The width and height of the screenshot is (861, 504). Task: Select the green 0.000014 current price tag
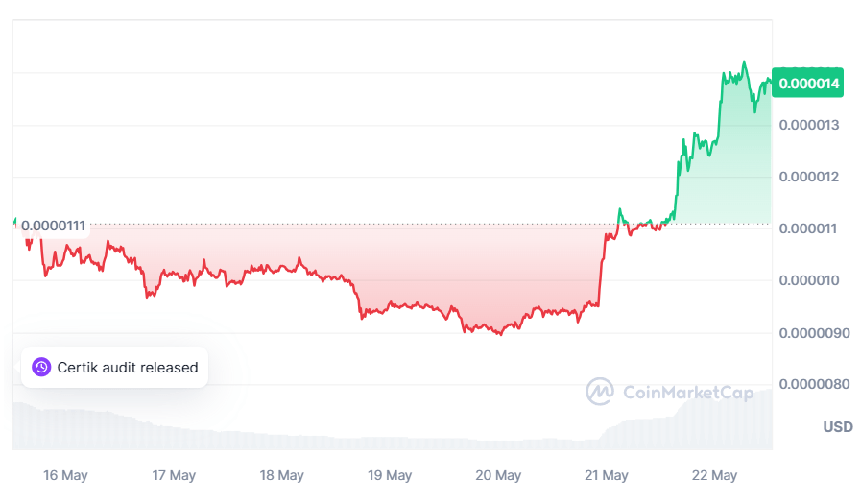(808, 83)
